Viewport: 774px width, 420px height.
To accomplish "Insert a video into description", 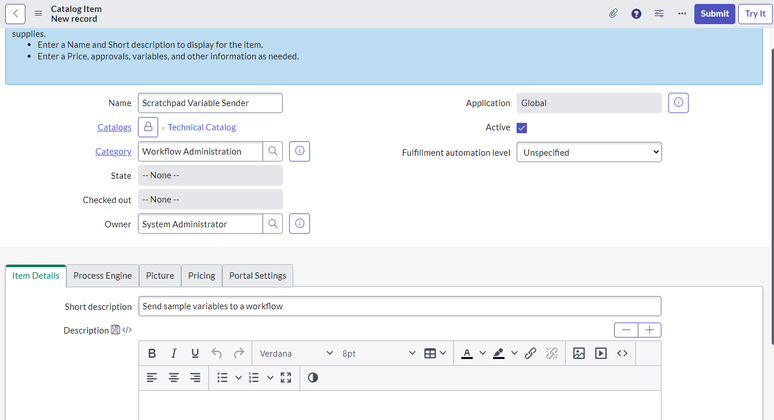I will 601,353.
